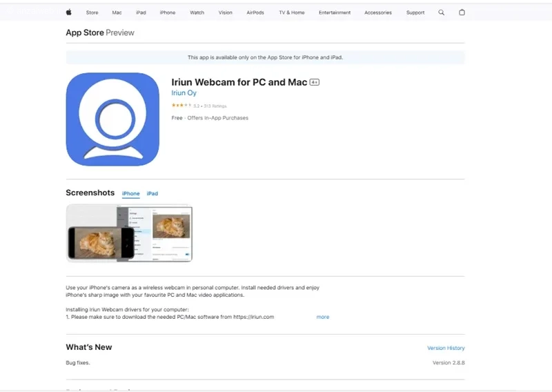This screenshot has height=392, width=552.
Task: Open Entertainment in navigation bar
Action: coord(335,12)
